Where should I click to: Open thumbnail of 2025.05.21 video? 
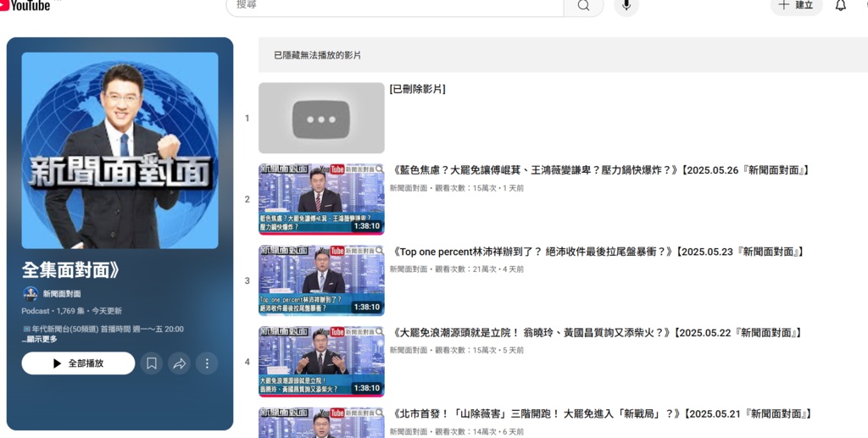coord(321,423)
